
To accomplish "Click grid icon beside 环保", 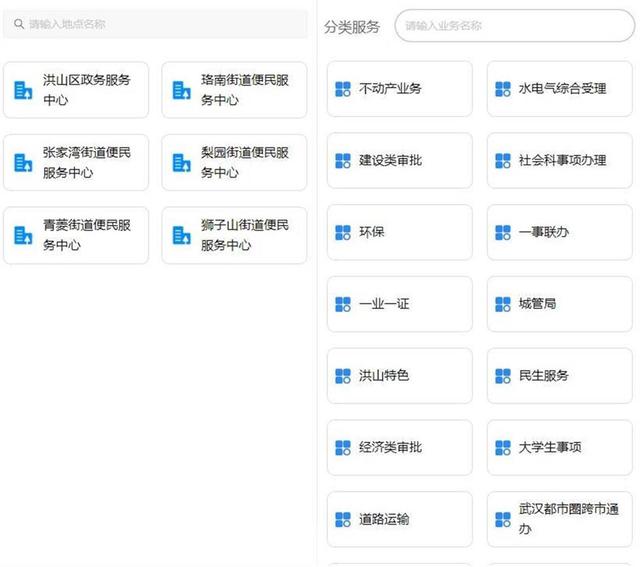I will point(343,233).
